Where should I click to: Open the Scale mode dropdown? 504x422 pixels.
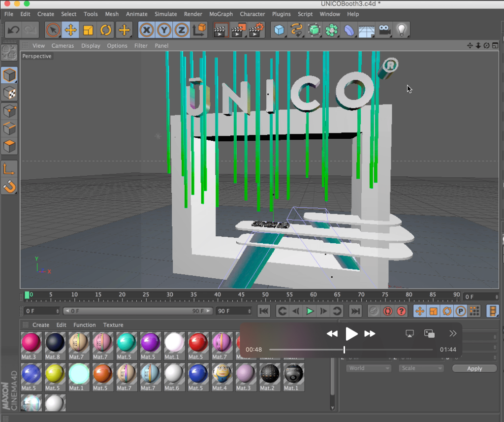[x=422, y=368]
